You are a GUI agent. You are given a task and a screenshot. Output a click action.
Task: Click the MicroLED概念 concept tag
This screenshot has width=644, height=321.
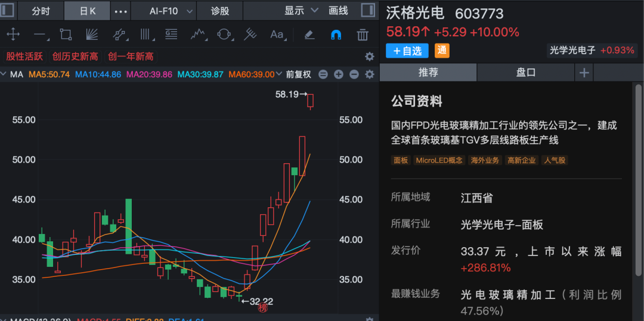(439, 160)
